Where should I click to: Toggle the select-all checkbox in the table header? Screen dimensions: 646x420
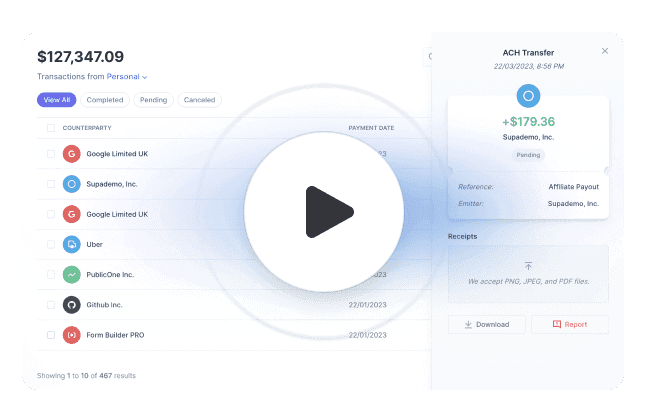point(51,128)
